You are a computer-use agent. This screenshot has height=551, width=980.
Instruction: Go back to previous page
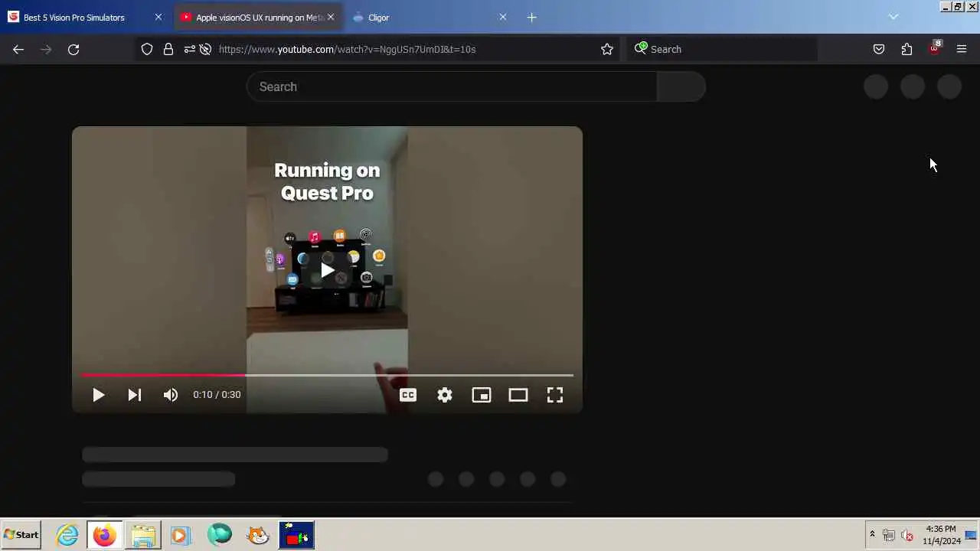pyautogui.click(x=18, y=49)
